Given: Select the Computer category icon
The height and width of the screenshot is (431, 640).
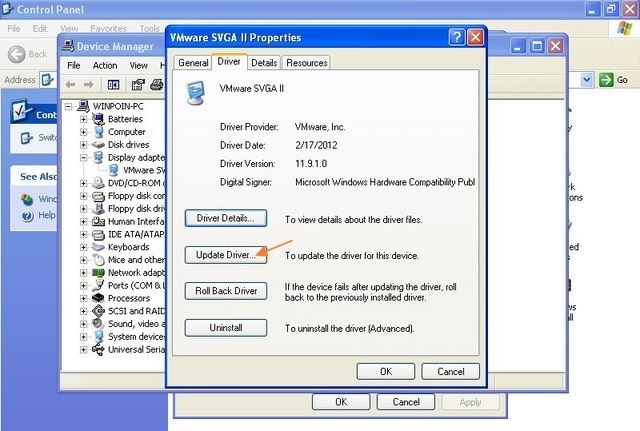Looking at the screenshot, I should pyautogui.click(x=98, y=132).
